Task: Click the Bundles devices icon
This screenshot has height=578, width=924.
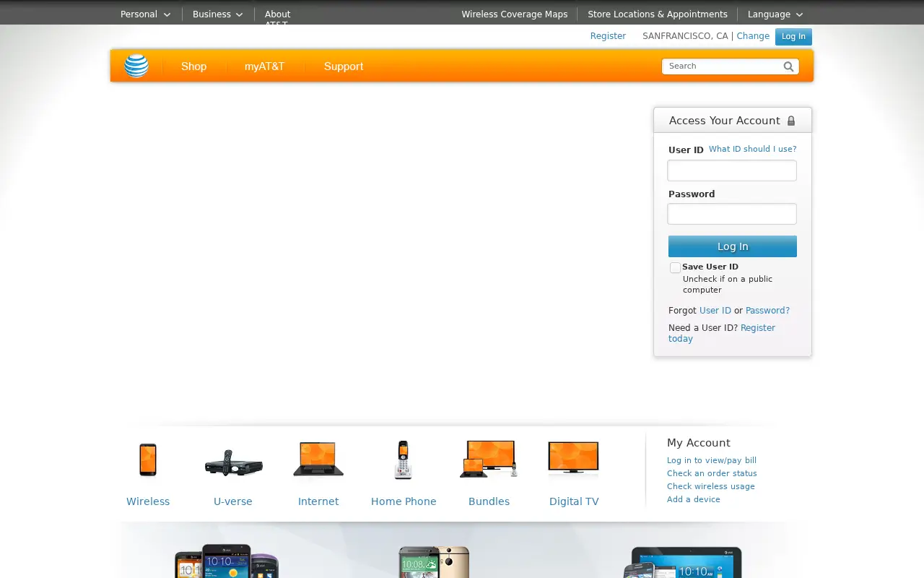Action: point(489,460)
